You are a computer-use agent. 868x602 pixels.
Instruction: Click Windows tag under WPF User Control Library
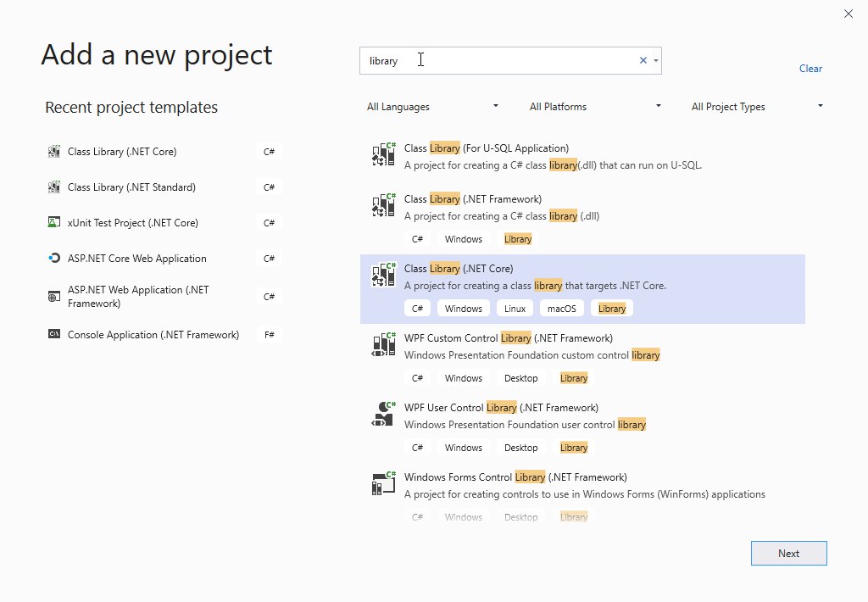464,448
